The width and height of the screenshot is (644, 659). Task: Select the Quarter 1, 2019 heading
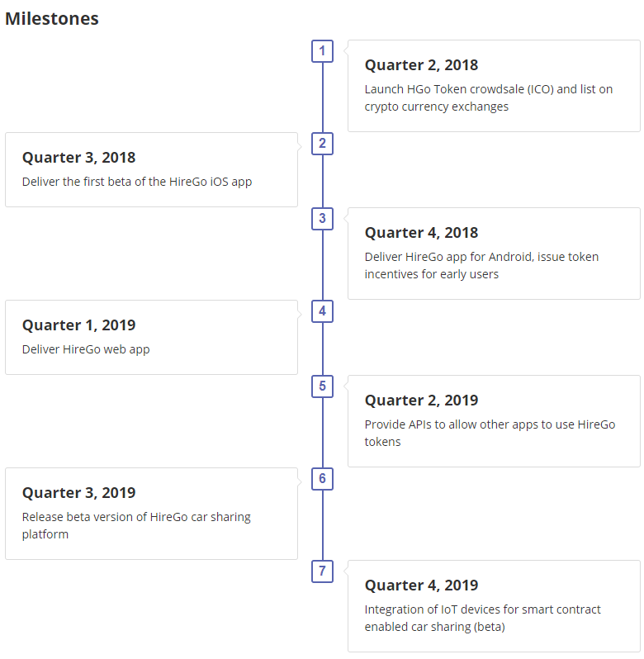coord(79,325)
